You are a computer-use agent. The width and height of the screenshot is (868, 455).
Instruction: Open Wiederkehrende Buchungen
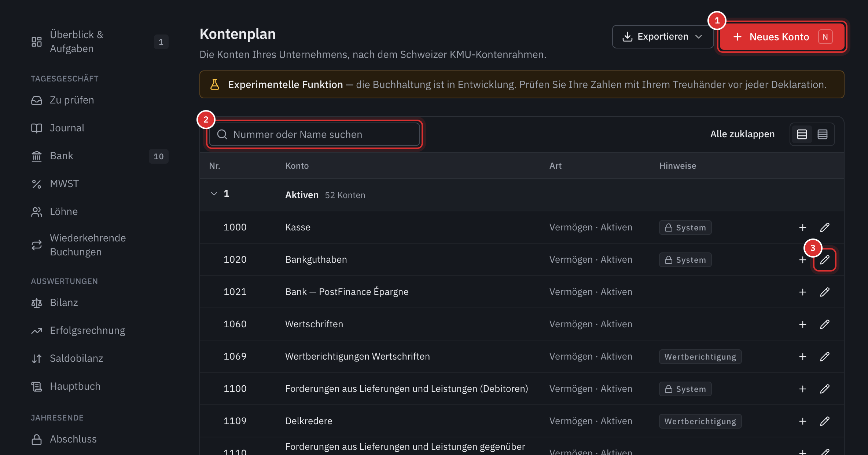tap(100, 245)
